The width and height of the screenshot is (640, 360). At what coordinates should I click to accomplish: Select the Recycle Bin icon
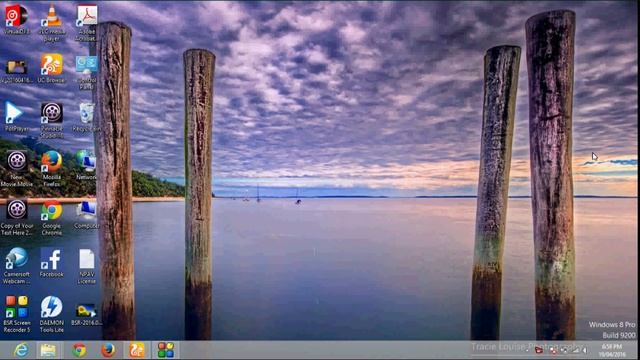pos(87,117)
